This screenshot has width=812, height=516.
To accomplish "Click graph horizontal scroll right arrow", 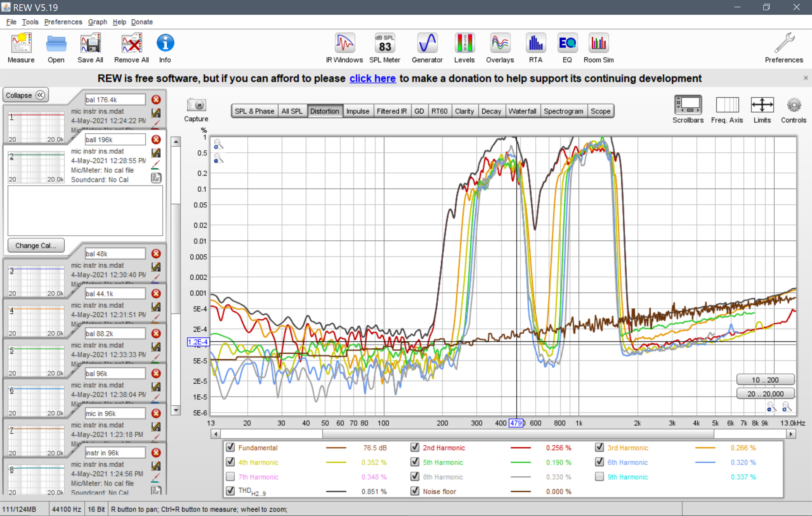I will (x=791, y=434).
